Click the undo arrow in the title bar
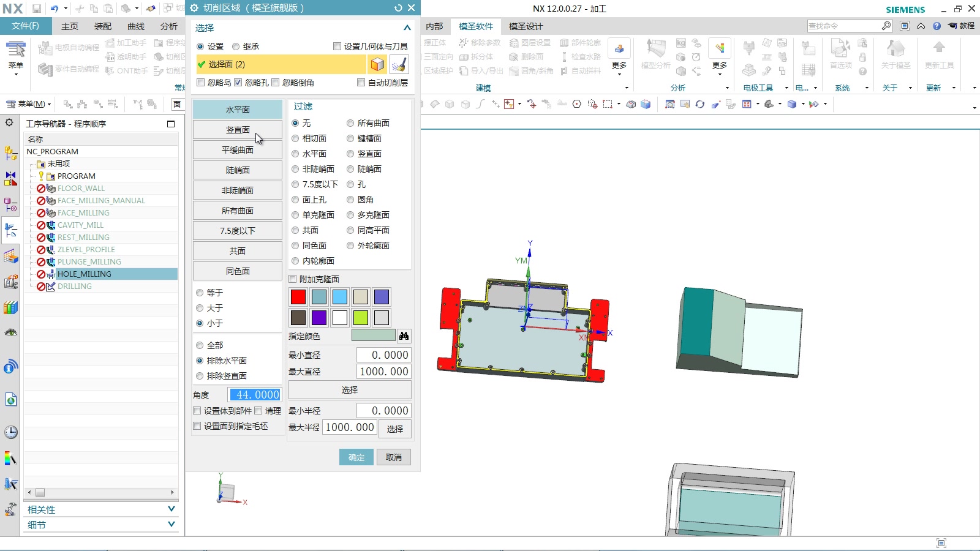This screenshot has width=980, height=551. pos(55,9)
